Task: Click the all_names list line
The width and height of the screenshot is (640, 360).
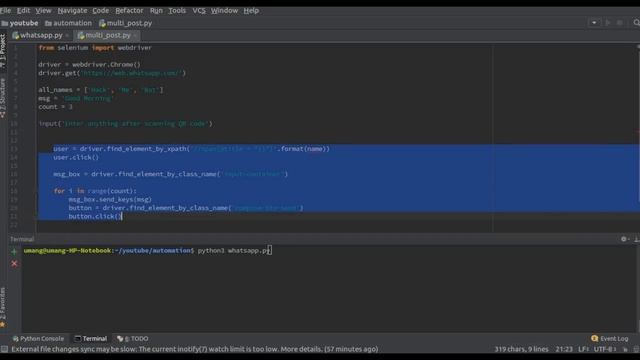Action: 101,90
